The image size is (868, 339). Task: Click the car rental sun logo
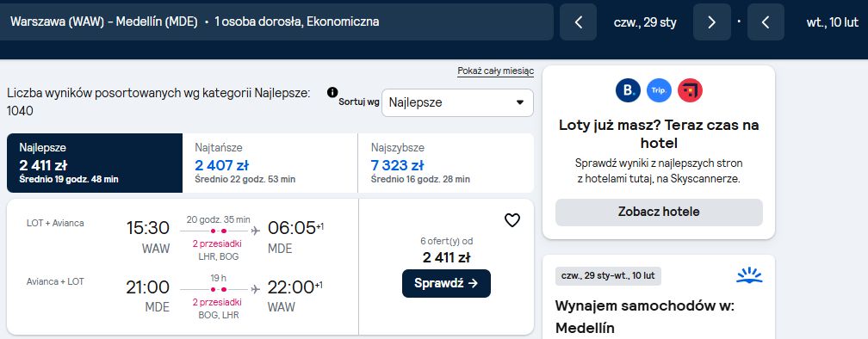click(749, 275)
